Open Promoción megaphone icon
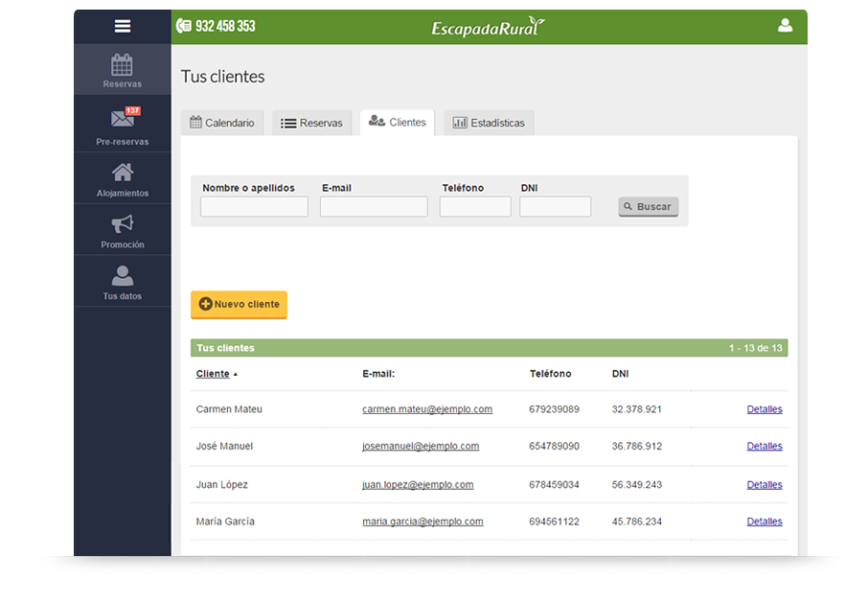 (x=123, y=224)
